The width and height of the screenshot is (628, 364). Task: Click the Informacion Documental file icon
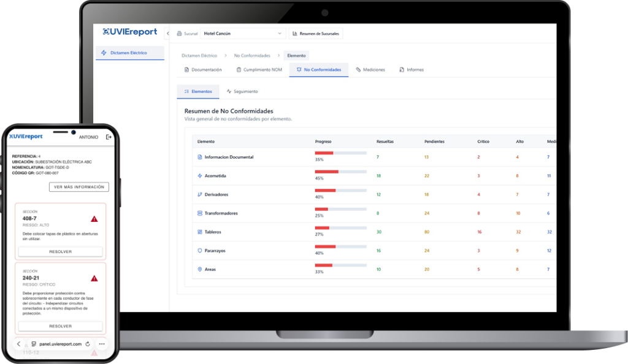click(x=200, y=157)
